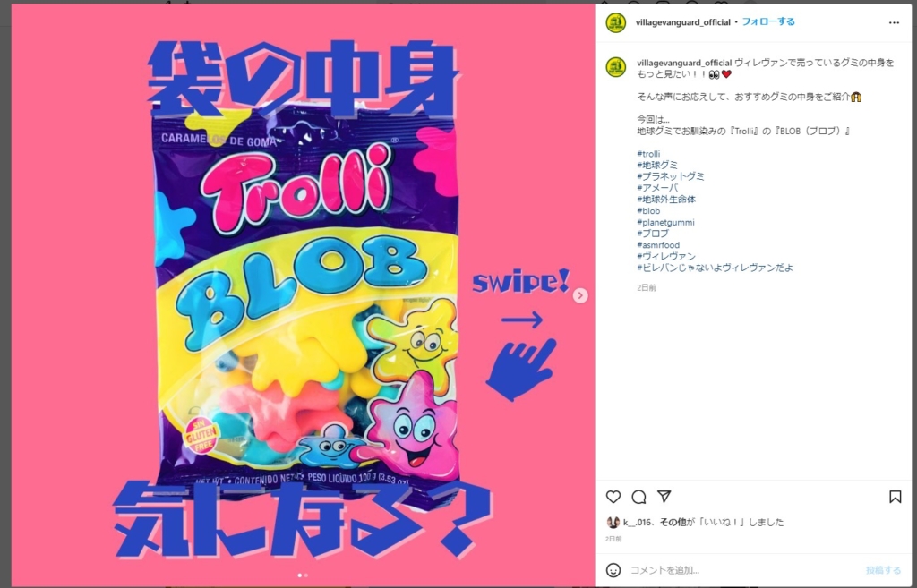Open the #trolli hashtag
Viewport: 917px width, 588px height.
648,154
